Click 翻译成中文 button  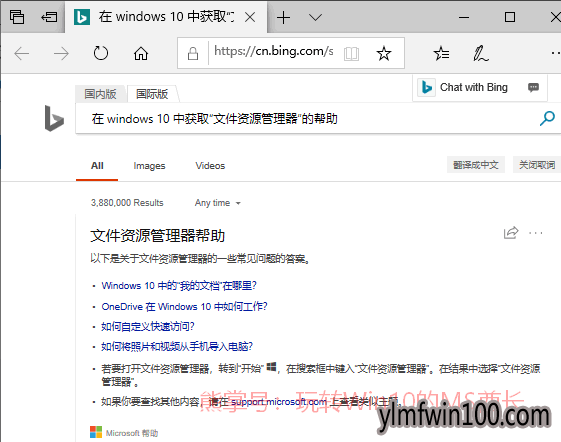pos(476,165)
